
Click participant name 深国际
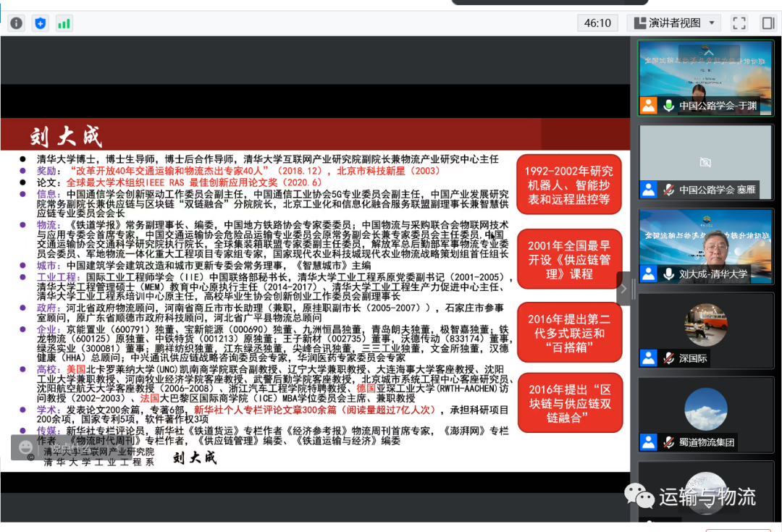(693, 358)
